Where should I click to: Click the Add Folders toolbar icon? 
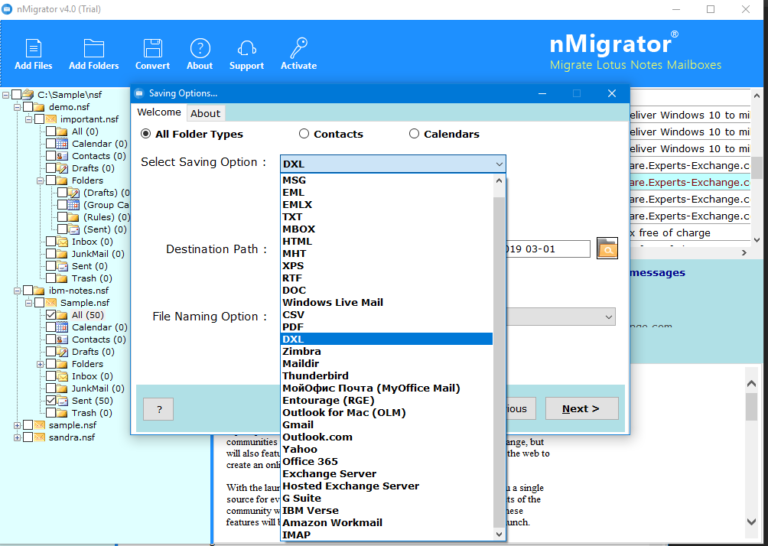pos(94,48)
